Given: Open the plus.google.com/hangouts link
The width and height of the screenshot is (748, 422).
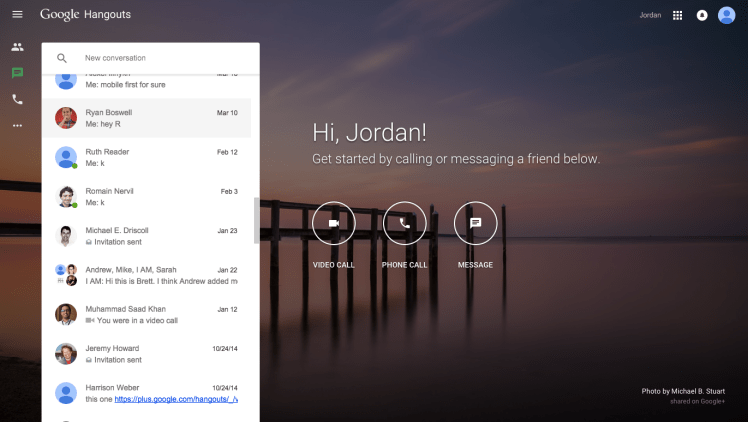Looking at the screenshot, I should [x=176, y=399].
